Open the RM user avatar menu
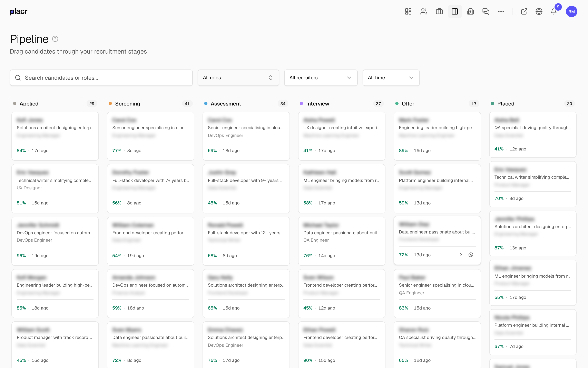588x368 pixels. (x=571, y=11)
